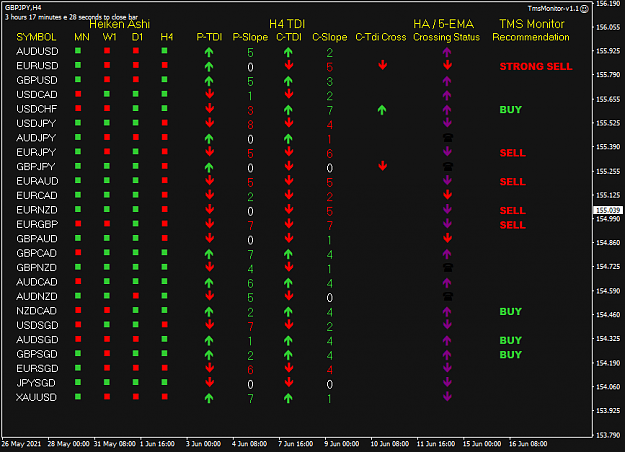
Task: Click the red HA/5-EMA down arrow for EURCAD
Action: coord(447,195)
